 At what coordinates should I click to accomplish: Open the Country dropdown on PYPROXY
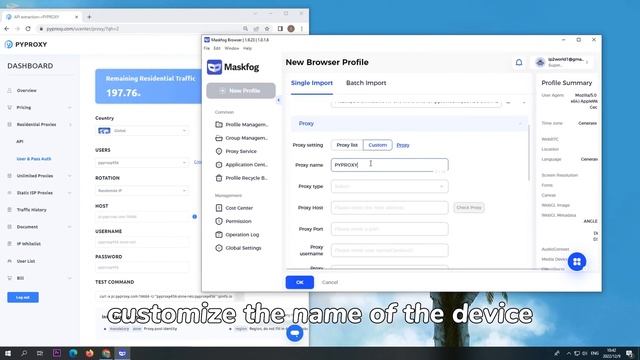(142, 131)
